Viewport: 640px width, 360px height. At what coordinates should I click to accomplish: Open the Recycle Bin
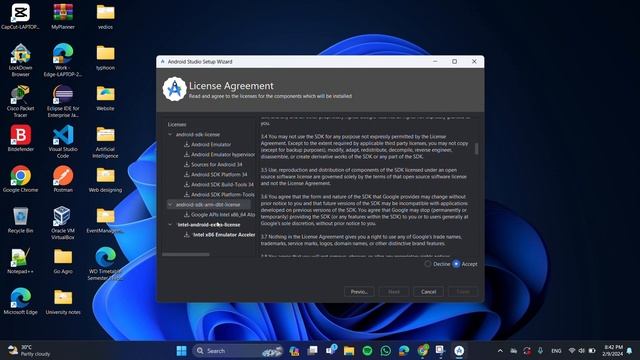tap(20, 220)
